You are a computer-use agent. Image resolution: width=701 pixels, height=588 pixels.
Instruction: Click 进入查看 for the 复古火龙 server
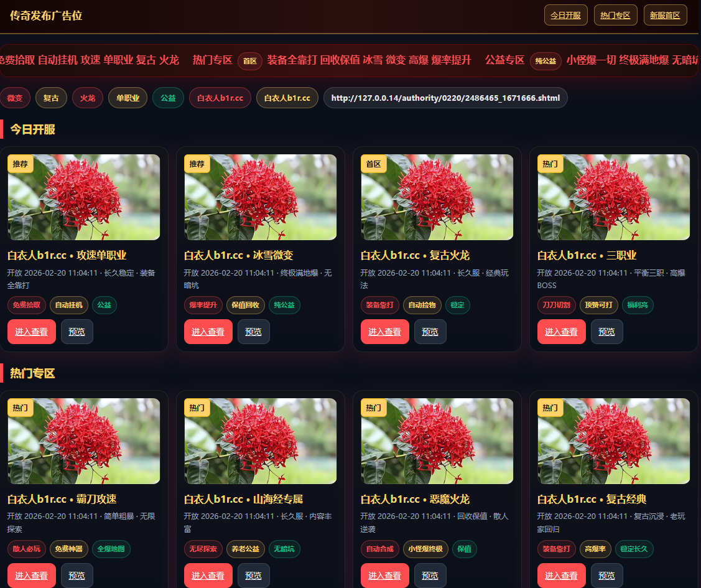pyautogui.click(x=384, y=332)
